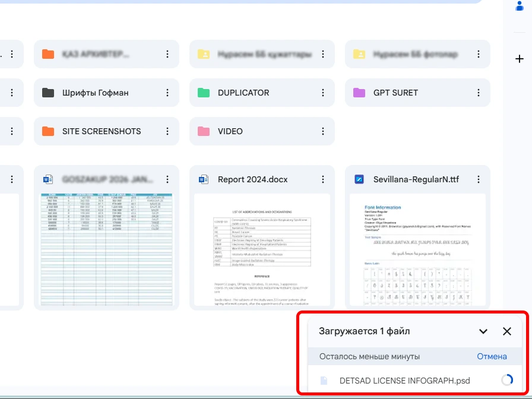
Task: Open more actions for the blurred orange folder
Action: pyautogui.click(x=167, y=54)
